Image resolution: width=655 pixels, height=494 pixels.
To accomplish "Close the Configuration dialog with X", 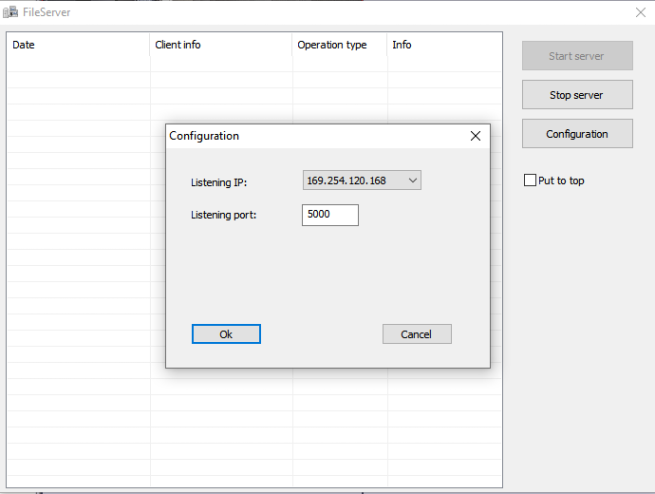I will tap(475, 136).
